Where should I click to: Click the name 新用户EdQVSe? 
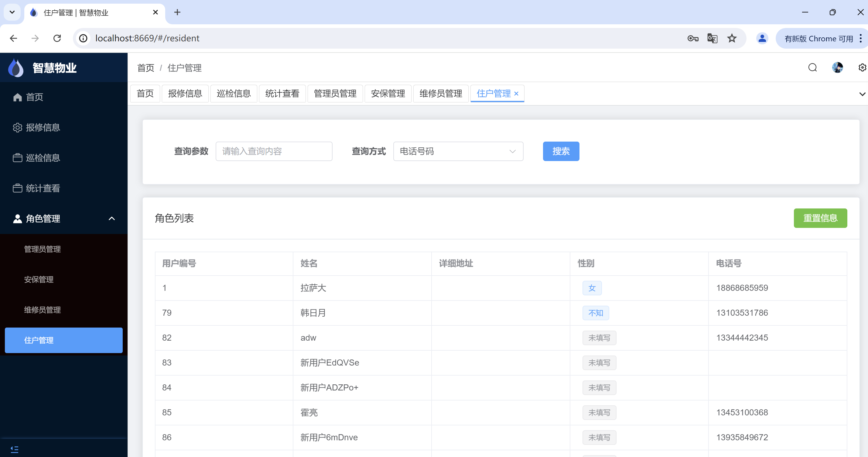pyautogui.click(x=330, y=363)
